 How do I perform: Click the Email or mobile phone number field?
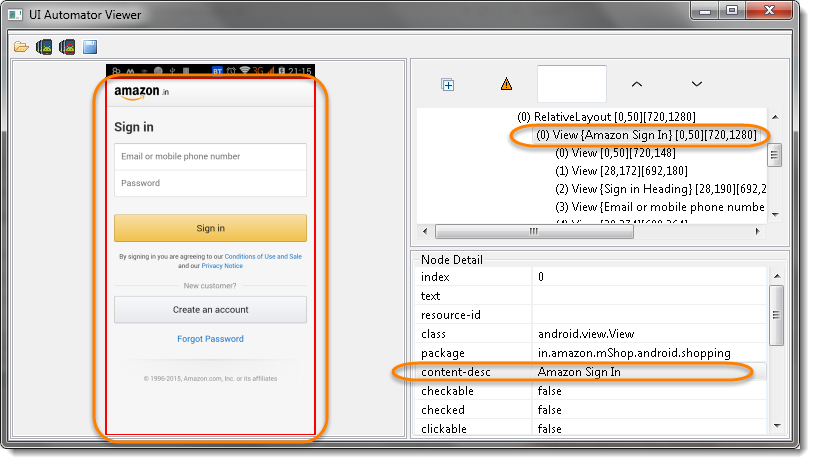(x=211, y=156)
